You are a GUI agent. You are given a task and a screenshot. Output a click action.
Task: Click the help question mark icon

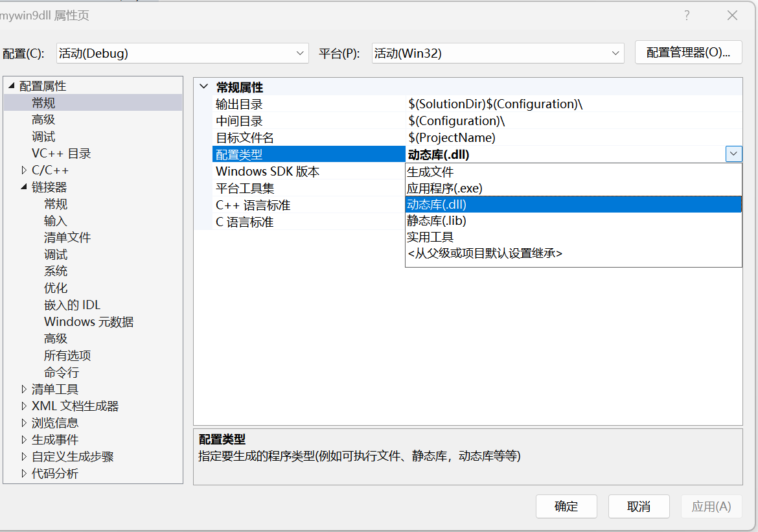(x=687, y=16)
